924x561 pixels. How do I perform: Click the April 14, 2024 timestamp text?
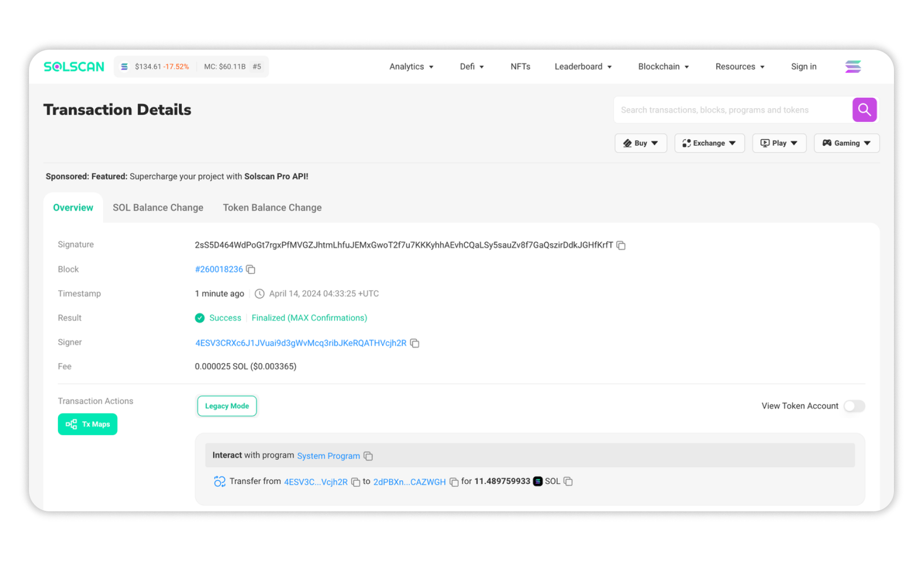324,293
